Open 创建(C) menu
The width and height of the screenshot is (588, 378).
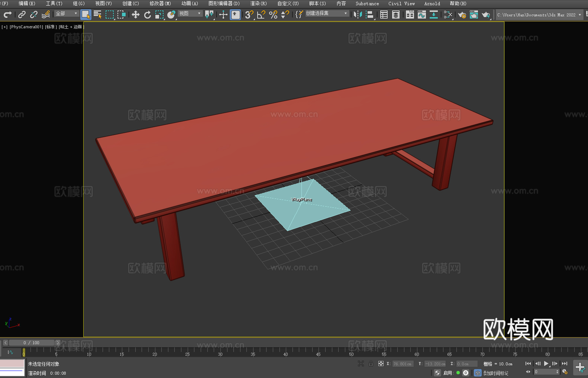point(130,3)
